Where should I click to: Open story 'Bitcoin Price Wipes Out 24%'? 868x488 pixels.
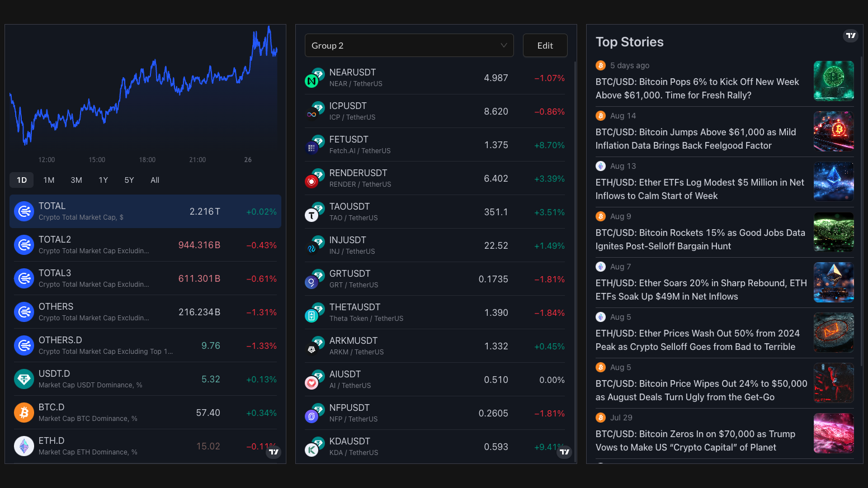click(x=701, y=390)
